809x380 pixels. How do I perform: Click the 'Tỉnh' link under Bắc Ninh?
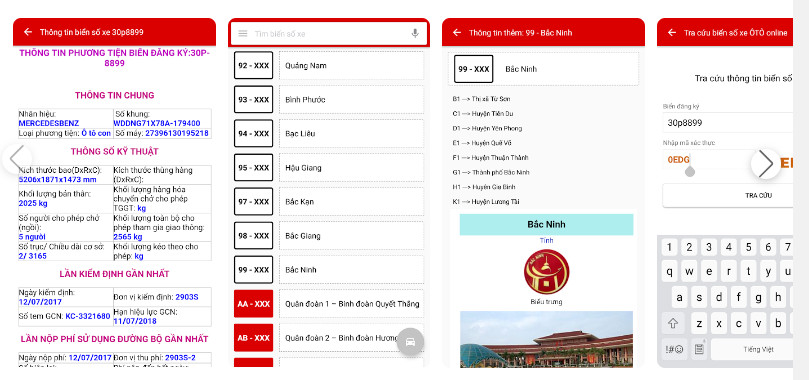pos(546,241)
